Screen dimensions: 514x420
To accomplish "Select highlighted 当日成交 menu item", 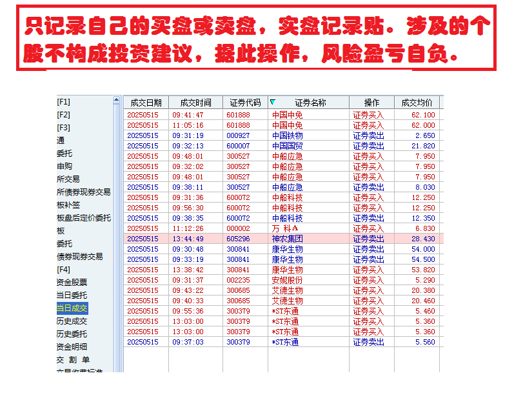I will [x=72, y=308].
